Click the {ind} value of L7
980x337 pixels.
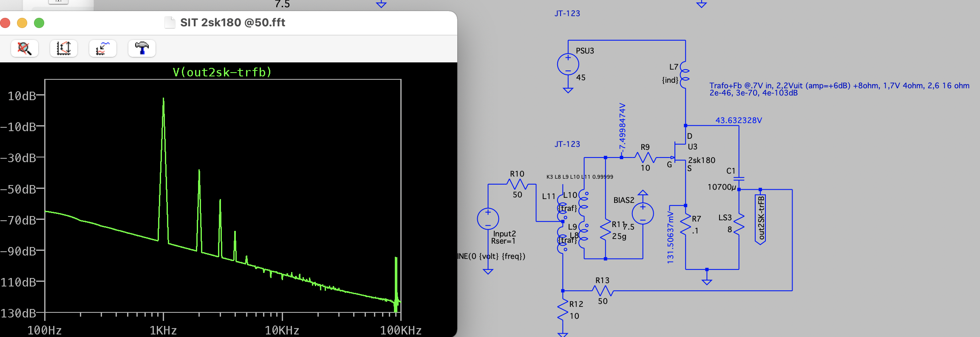[x=670, y=80]
